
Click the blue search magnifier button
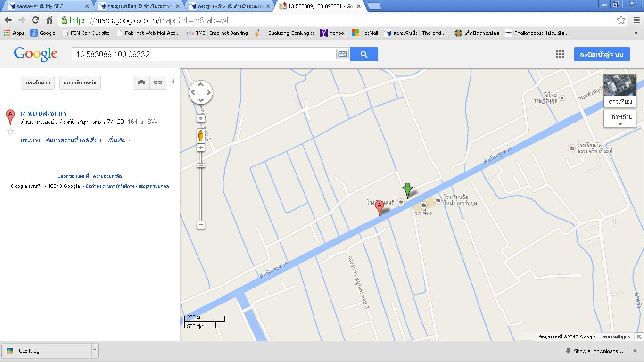click(364, 54)
